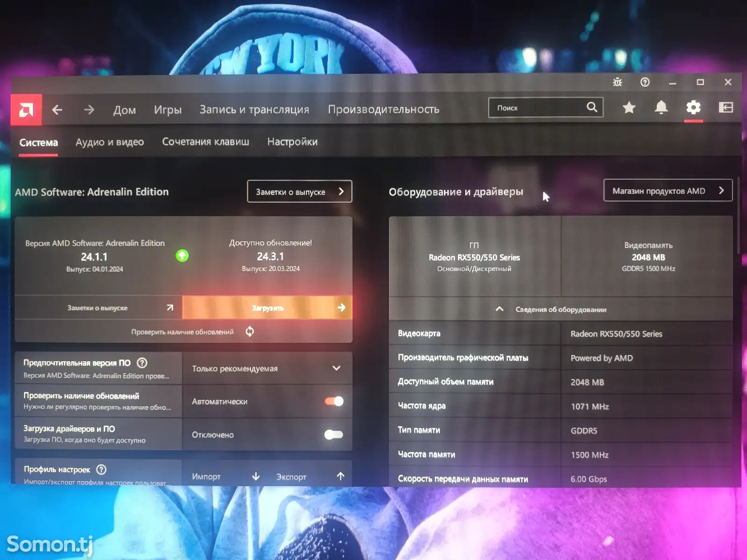Minimize the AMD Software window

coord(672,83)
